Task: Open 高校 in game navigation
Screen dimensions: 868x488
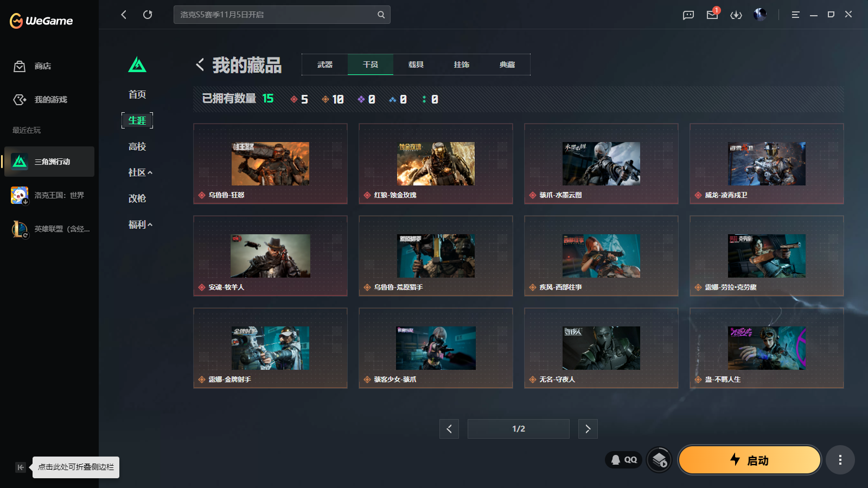Action: (x=137, y=146)
